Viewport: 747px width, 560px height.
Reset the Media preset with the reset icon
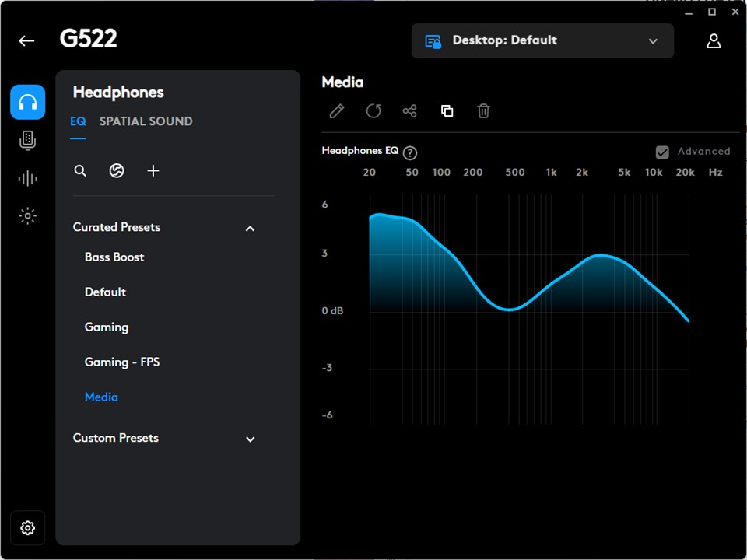tap(373, 111)
